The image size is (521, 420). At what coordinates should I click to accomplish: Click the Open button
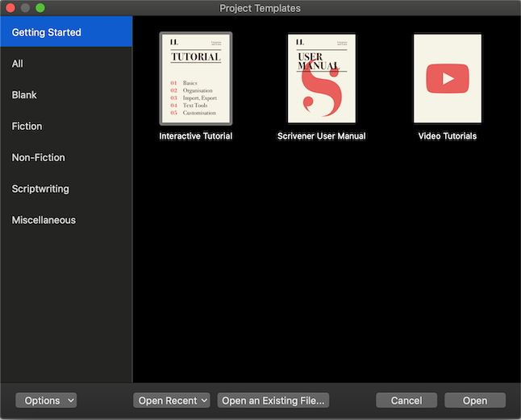click(475, 401)
